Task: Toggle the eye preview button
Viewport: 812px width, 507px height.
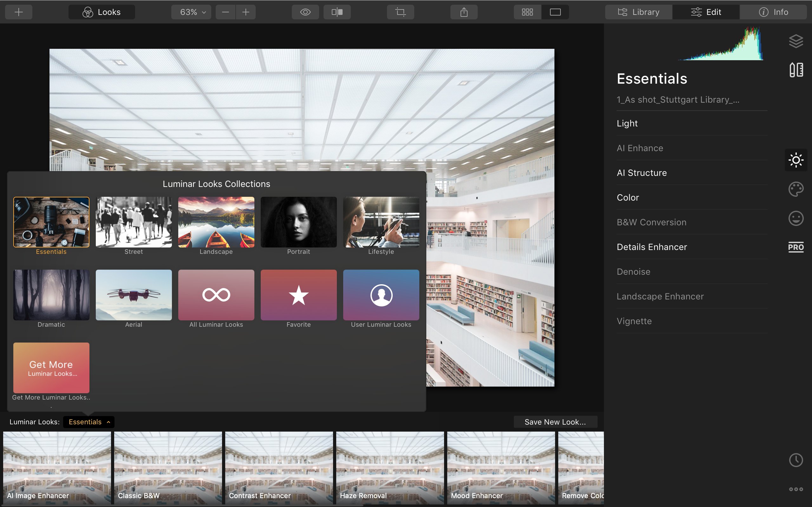Action: (x=305, y=12)
